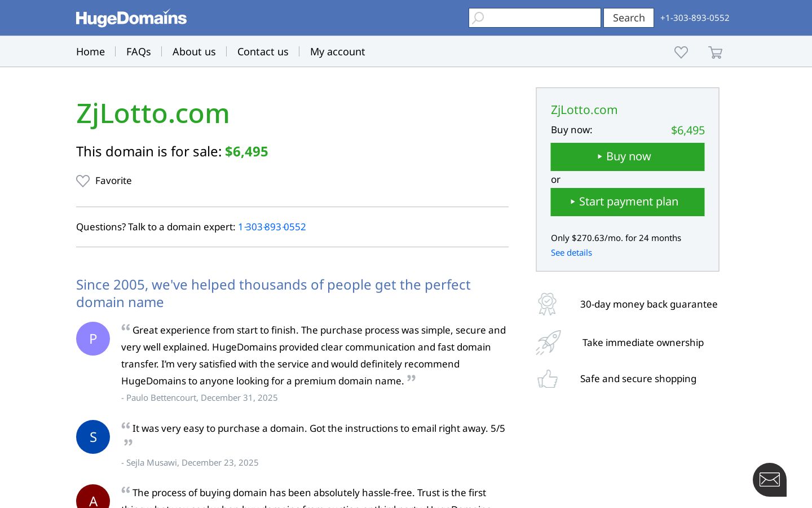The image size is (812, 508).
Task: Open About us page
Action: click(194, 51)
